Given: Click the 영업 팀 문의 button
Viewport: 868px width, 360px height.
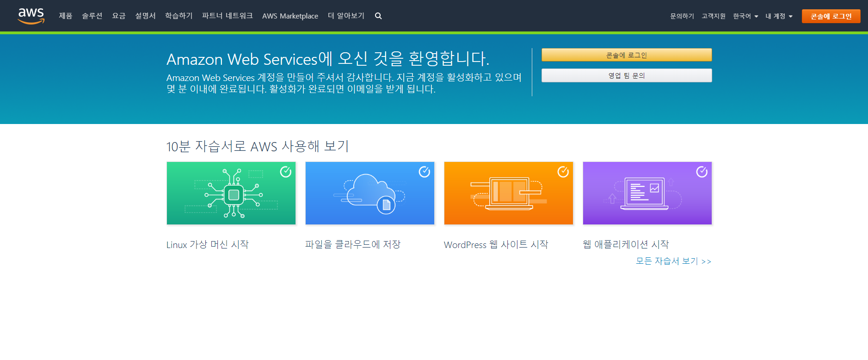Looking at the screenshot, I should (627, 75).
